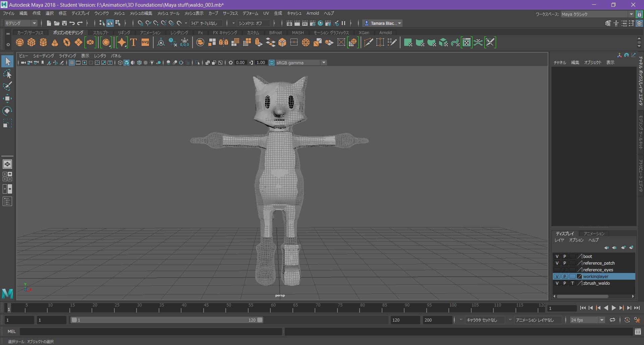Show the reference_eyes layer
Image resolution: width=644 pixels, height=345 pixels.
click(x=557, y=270)
